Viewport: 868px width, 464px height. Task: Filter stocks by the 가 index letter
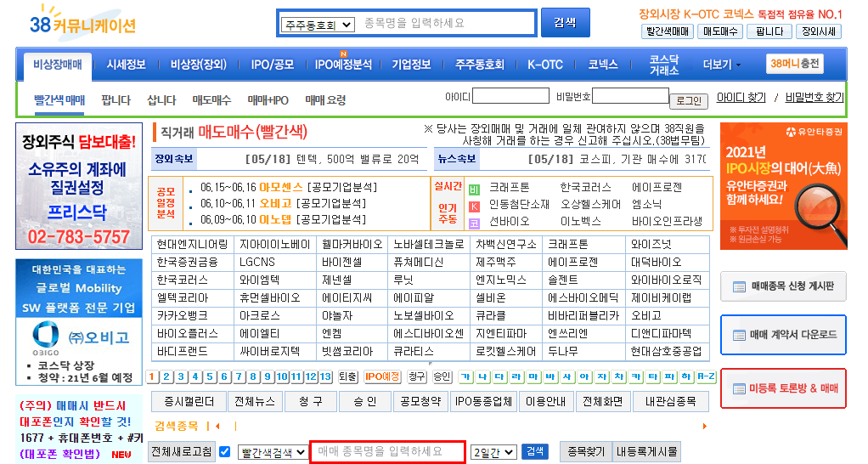465,377
